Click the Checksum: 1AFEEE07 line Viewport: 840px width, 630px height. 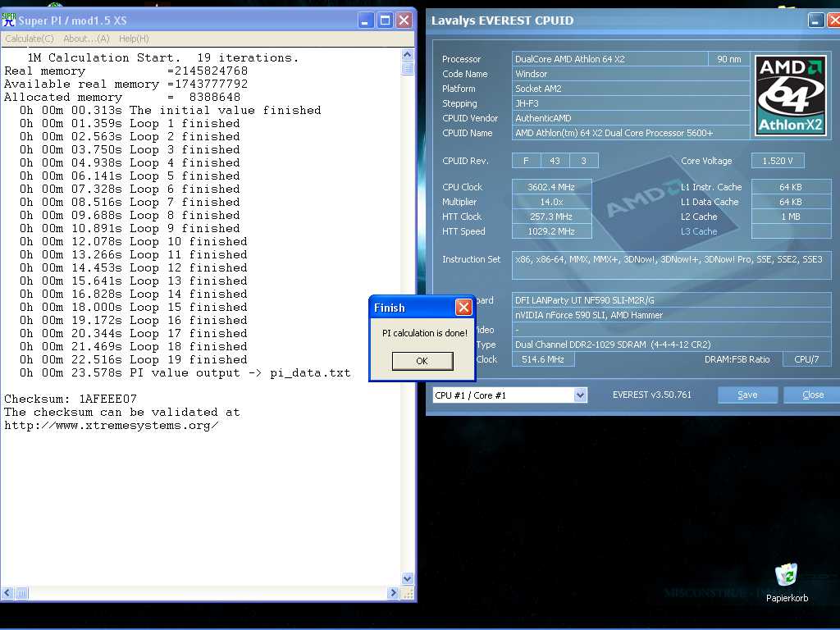(71, 399)
